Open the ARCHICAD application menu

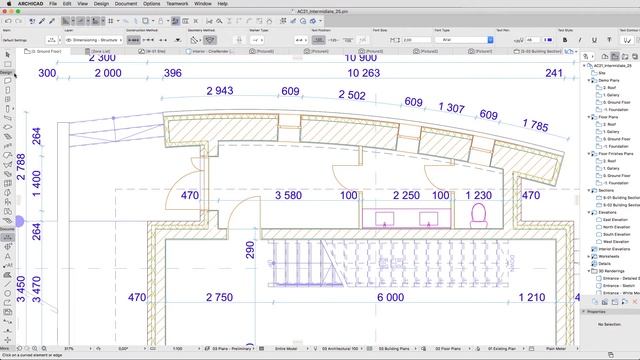pyautogui.click(x=30, y=4)
